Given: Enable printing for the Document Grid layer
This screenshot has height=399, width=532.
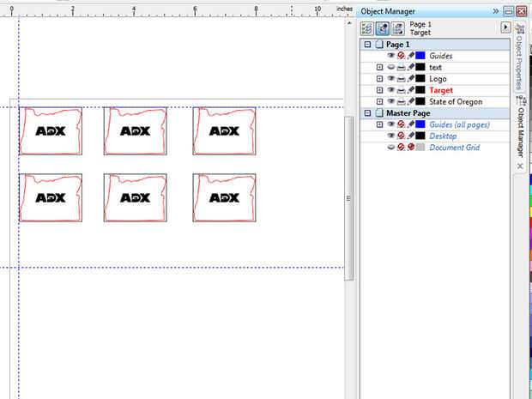Looking at the screenshot, I should pos(401,148).
